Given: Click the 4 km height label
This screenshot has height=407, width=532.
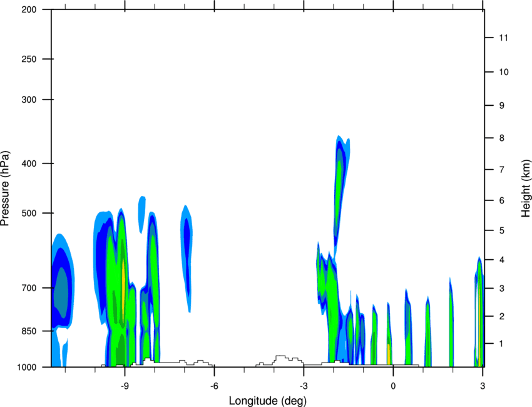Looking at the screenshot, I should [502, 260].
